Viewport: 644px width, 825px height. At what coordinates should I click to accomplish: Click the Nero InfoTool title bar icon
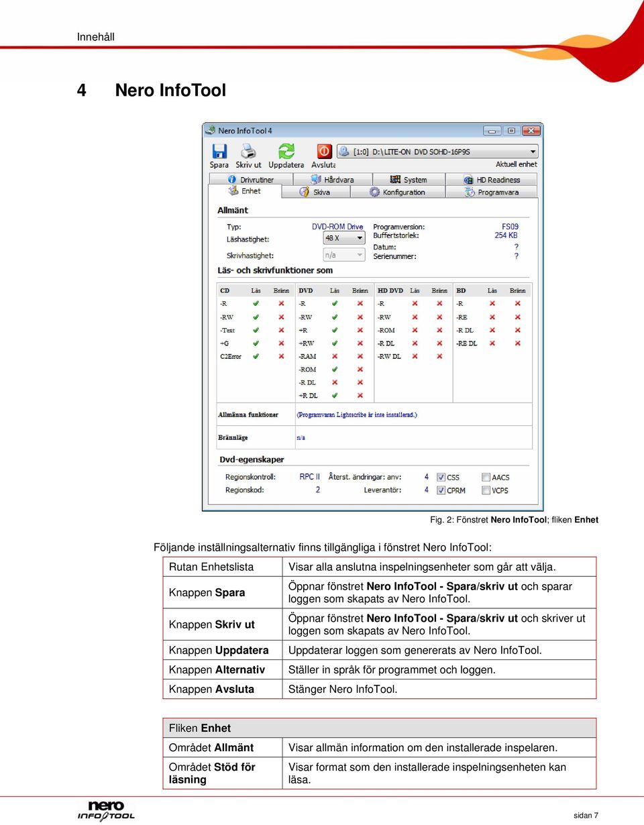point(211,130)
